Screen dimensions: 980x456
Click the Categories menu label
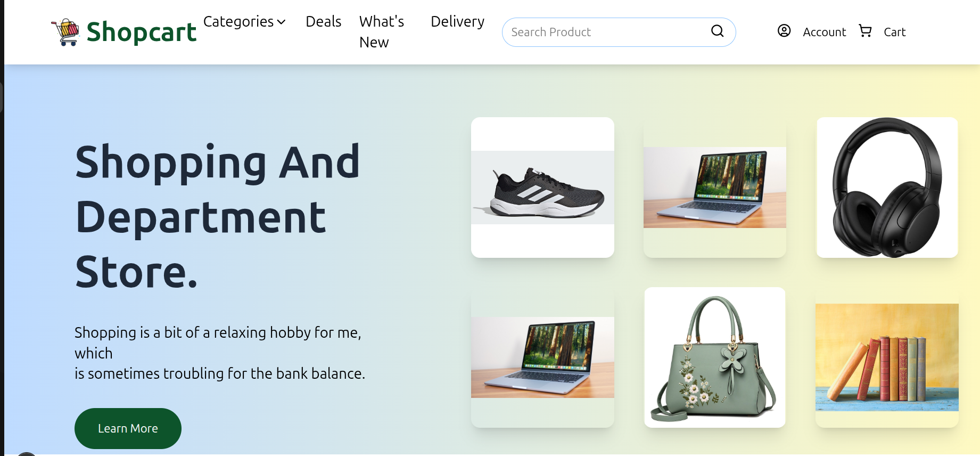click(x=238, y=21)
